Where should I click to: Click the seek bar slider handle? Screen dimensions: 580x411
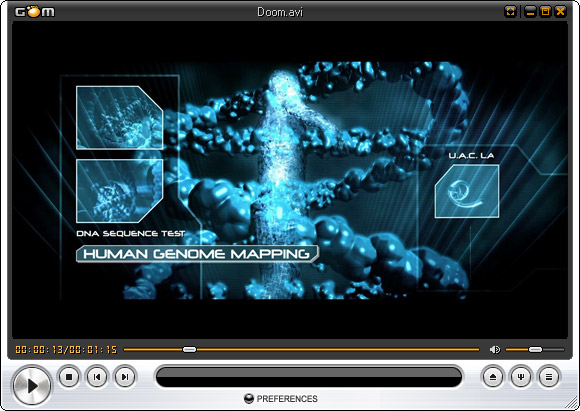(x=189, y=349)
